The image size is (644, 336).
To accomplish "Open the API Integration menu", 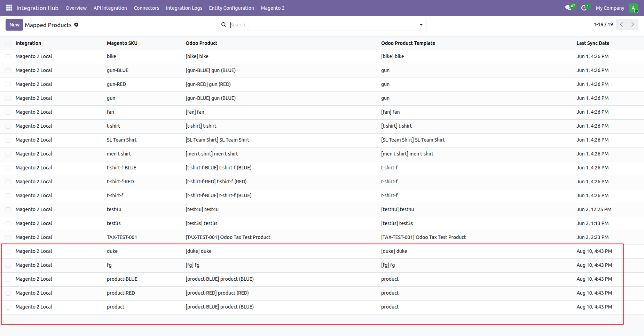I will click(x=110, y=8).
